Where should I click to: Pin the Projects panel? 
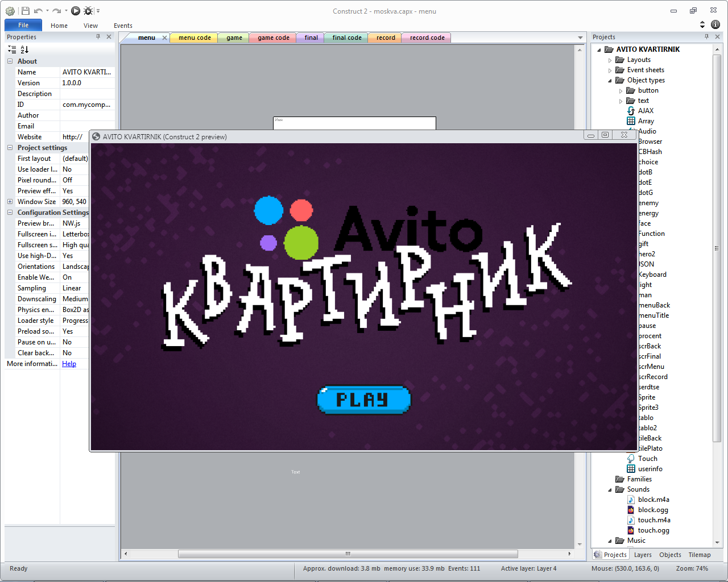pyautogui.click(x=707, y=37)
